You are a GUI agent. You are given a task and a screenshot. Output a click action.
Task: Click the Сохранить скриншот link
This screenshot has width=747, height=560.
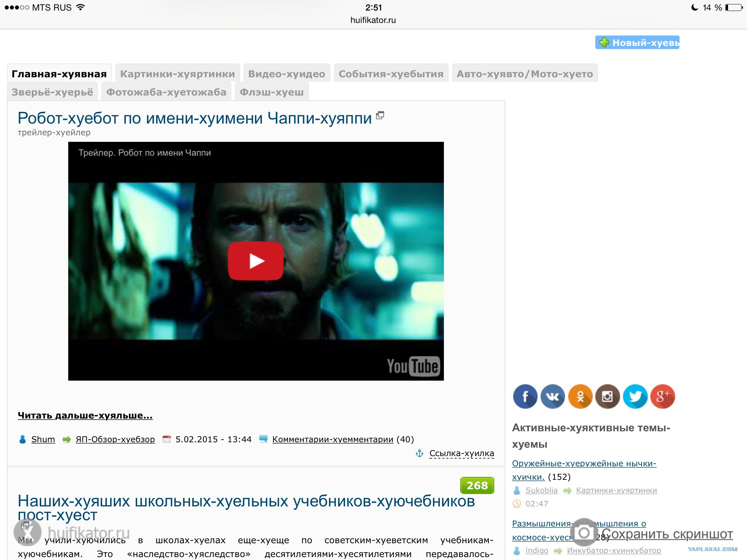(667, 534)
